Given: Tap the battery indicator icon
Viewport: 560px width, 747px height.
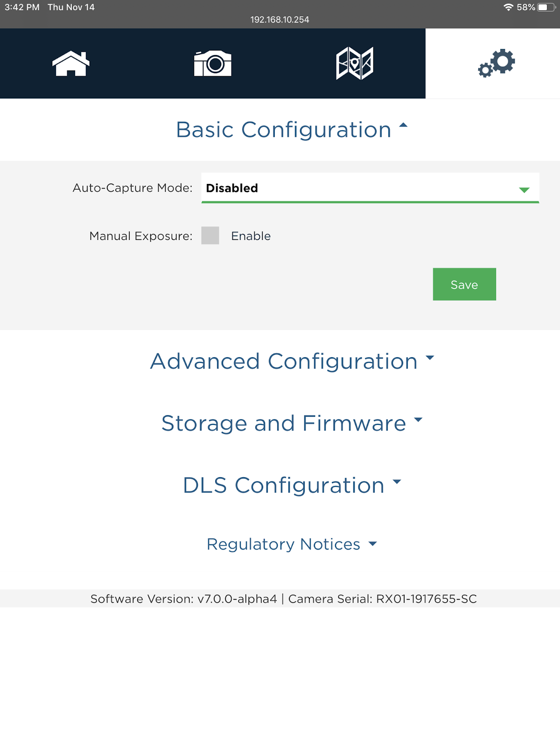Looking at the screenshot, I should [x=546, y=7].
